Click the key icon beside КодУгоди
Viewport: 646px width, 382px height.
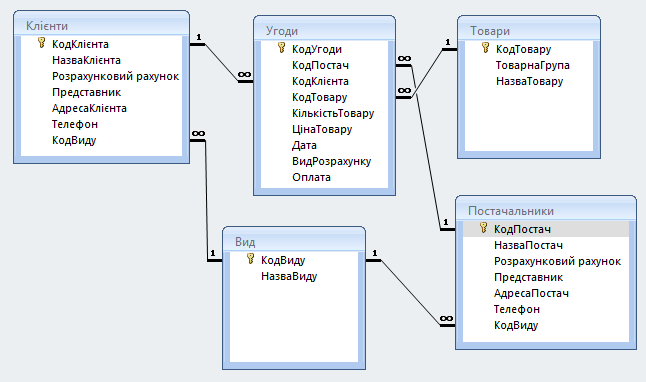point(281,48)
